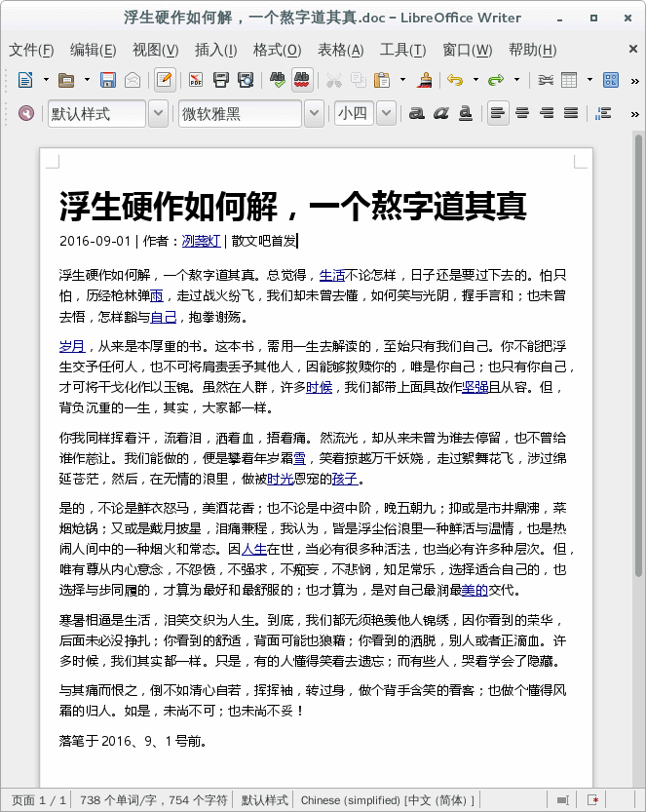
Task: Click the vertical scrollbar handle
Action: click(x=639, y=354)
